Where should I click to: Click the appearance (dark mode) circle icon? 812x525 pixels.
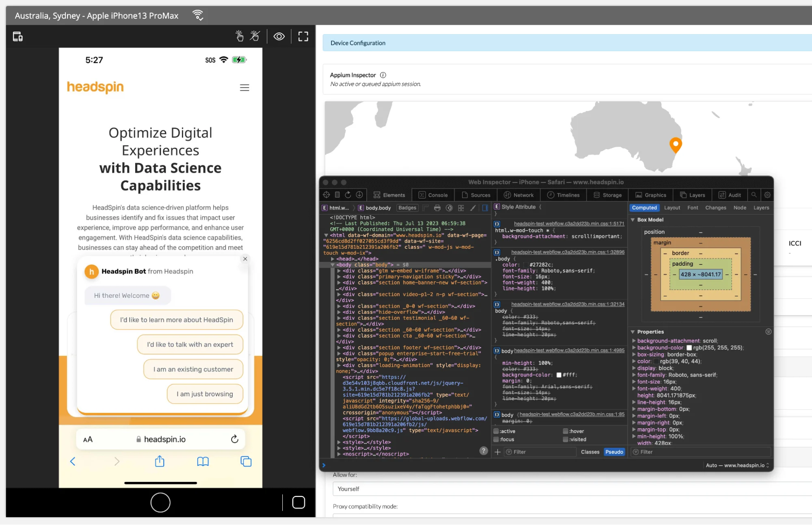449,208
